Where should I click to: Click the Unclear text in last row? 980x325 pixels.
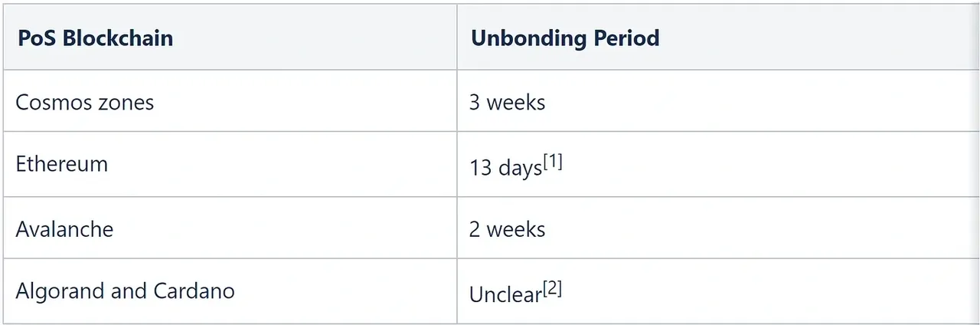point(505,295)
